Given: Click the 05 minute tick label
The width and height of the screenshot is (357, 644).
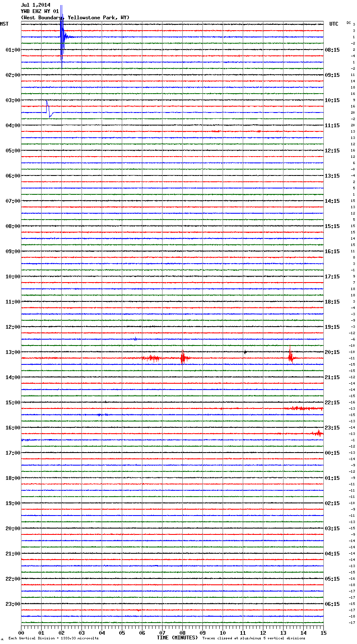Looking at the screenshot, I should click(x=122, y=633).
